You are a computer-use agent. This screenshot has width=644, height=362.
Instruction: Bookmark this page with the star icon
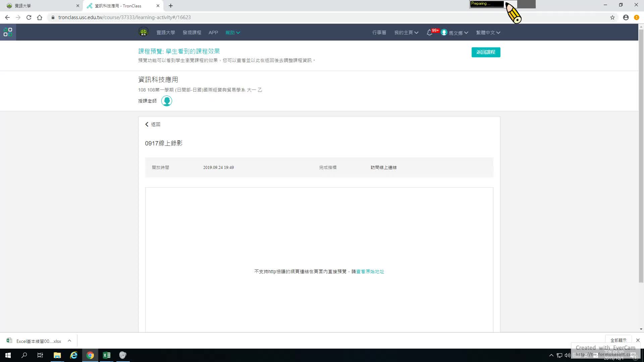coord(612,17)
